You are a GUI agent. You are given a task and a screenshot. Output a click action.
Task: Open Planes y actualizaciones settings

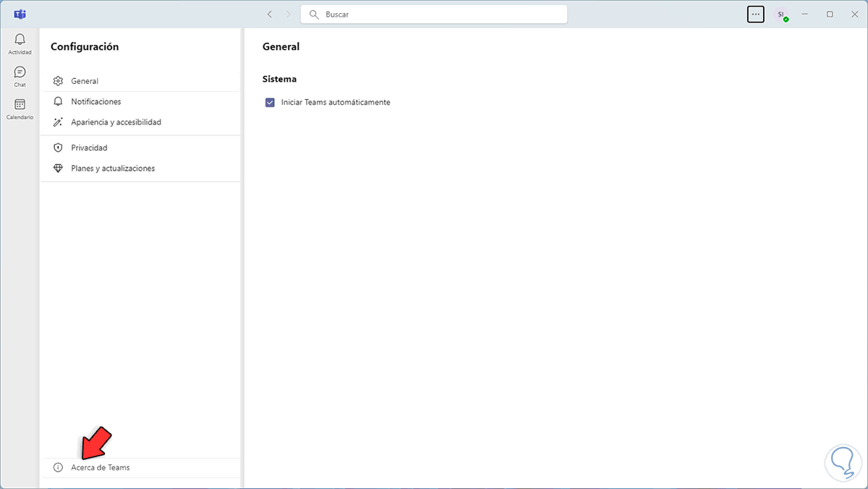tap(140, 169)
